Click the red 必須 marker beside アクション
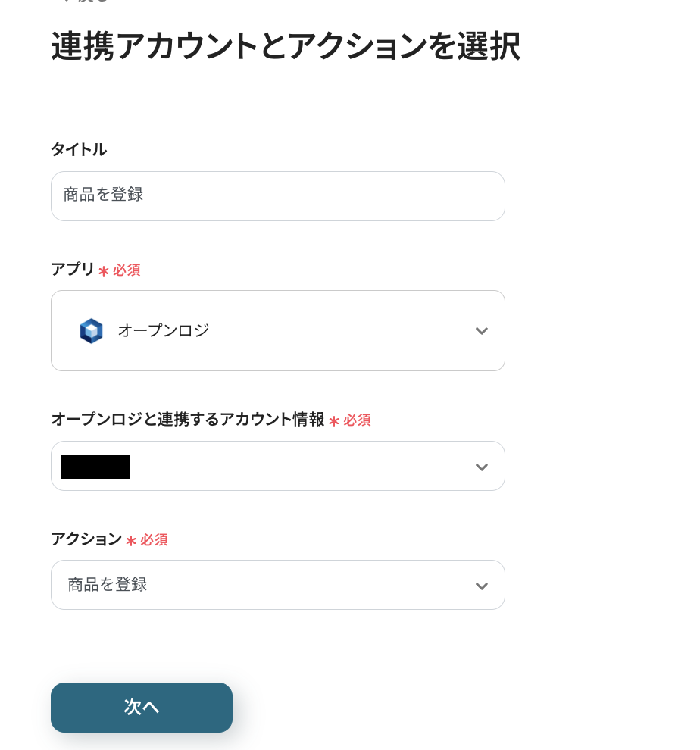The width and height of the screenshot is (700, 750). point(153,540)
